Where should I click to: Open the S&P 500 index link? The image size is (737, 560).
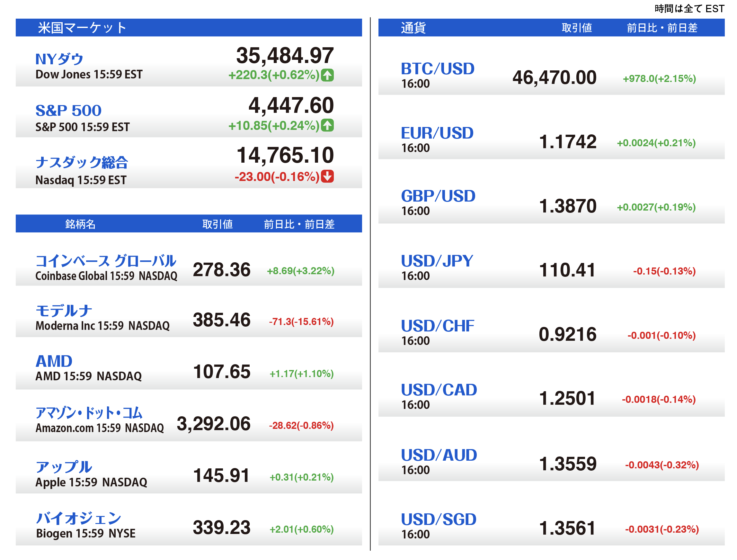tap(68, 110)
